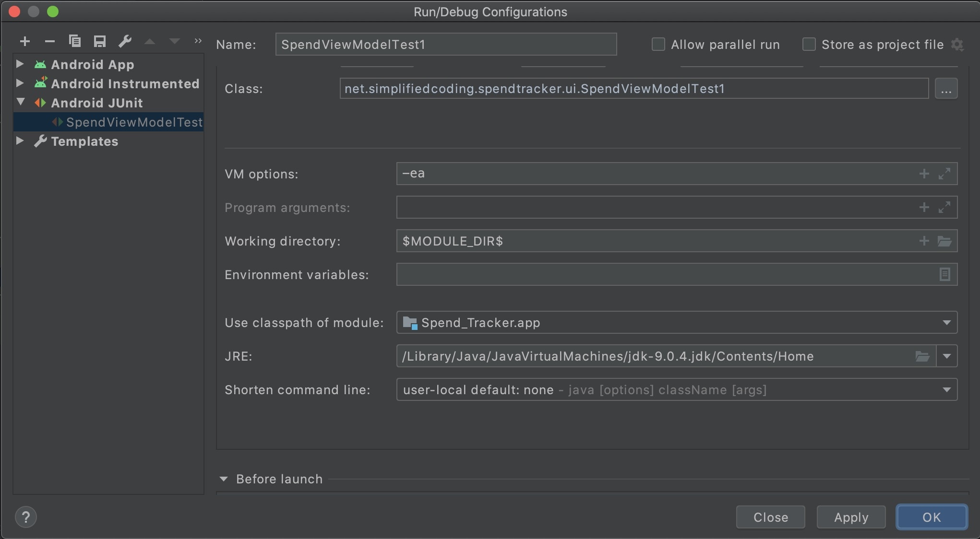Image resolution: width=980 pixels, height=539 pixels.
Task: Enable Allow parallel run
Action: tap(658, 44)
